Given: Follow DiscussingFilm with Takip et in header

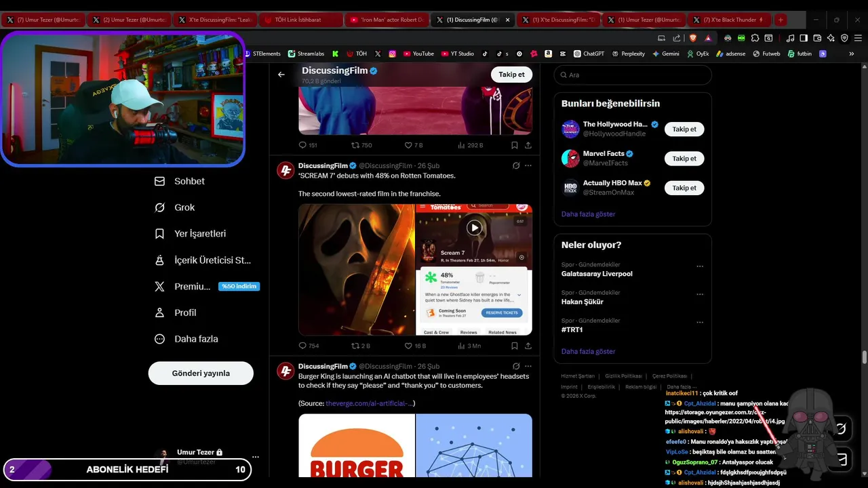Looking at the screenshot, I should click(511, 75).
